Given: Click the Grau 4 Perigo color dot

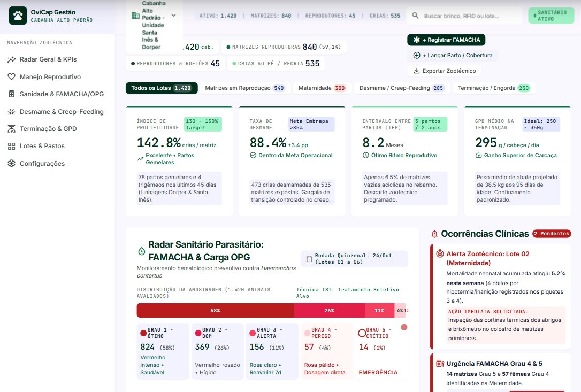Looking at the screenshot, I should (307, 333).
